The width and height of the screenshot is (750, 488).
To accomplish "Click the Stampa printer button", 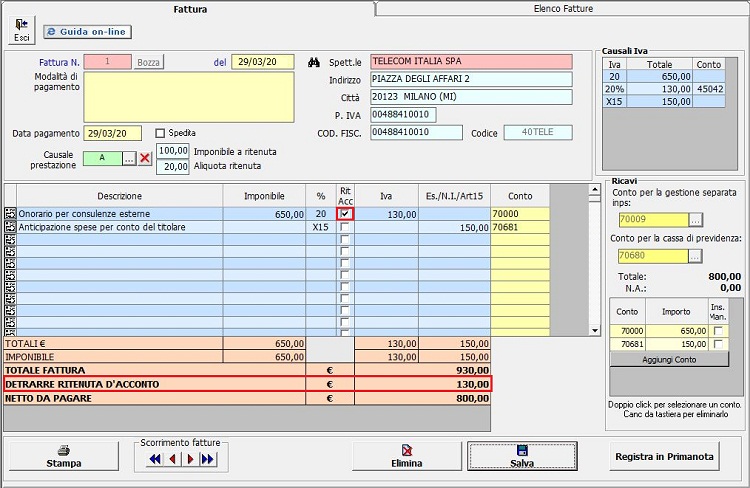I will coord(64,456).
